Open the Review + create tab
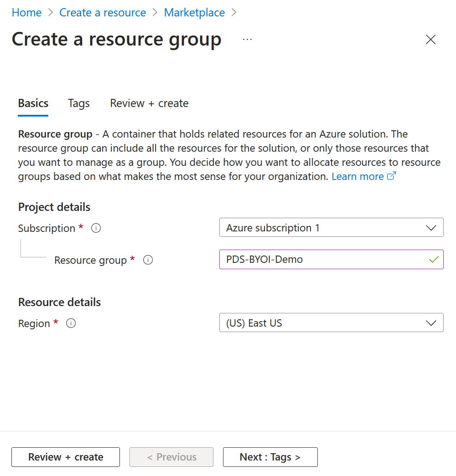This screenshot has height=476, width=456. (149, 103)
